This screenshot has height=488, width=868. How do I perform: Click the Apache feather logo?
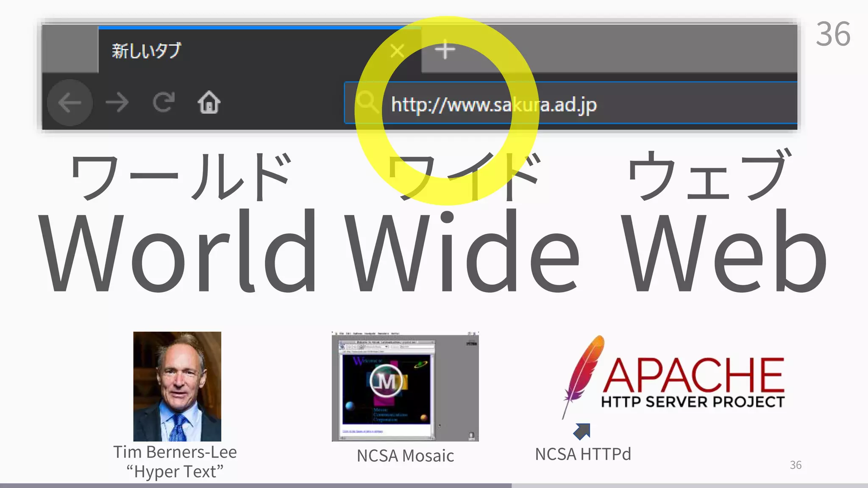(583, 377)
